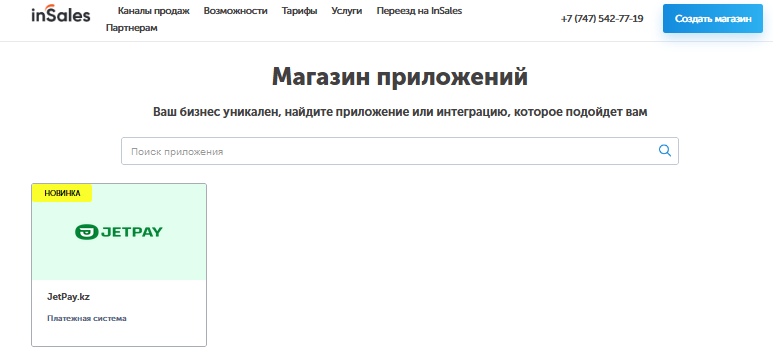Click the phone number +7 (747) 542-77-19
Screen dimensions: 773x364
click(602, 19)
